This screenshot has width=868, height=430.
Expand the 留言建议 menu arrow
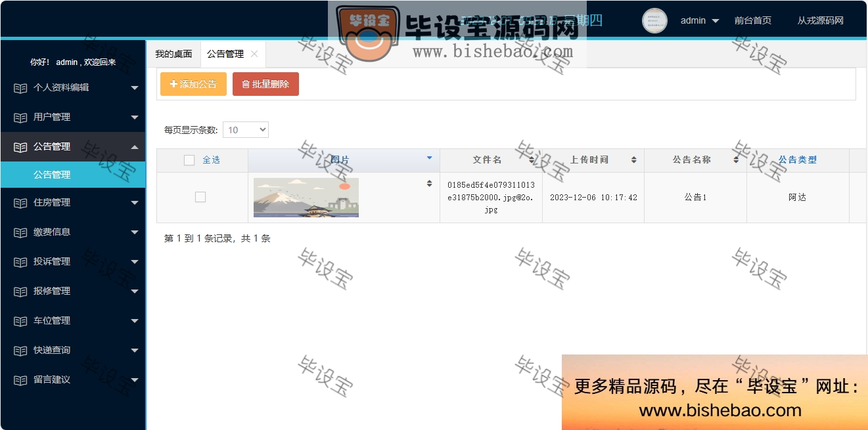click(135, 380)
